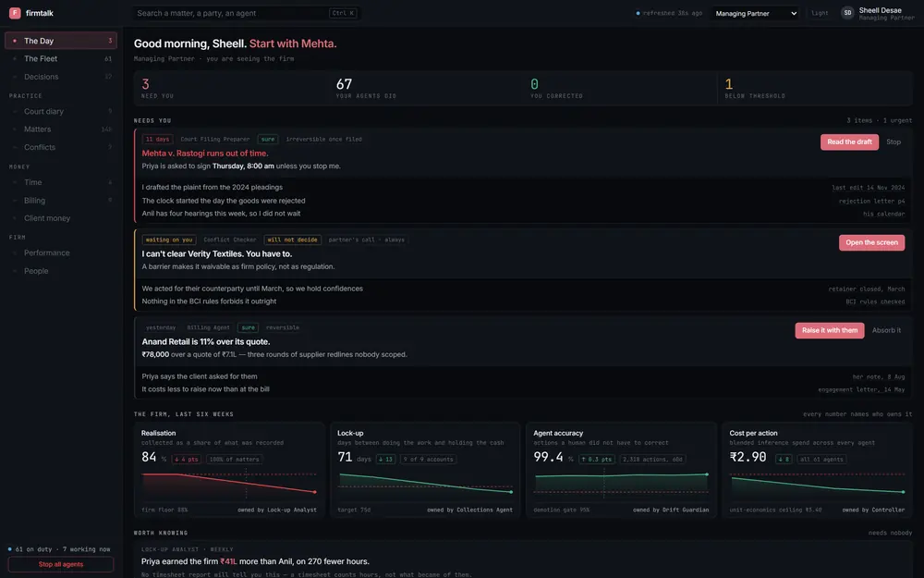The height and width of the screenshot is (578, 924).
Task: Click owned by Drift Guardian
Action: 671,510
